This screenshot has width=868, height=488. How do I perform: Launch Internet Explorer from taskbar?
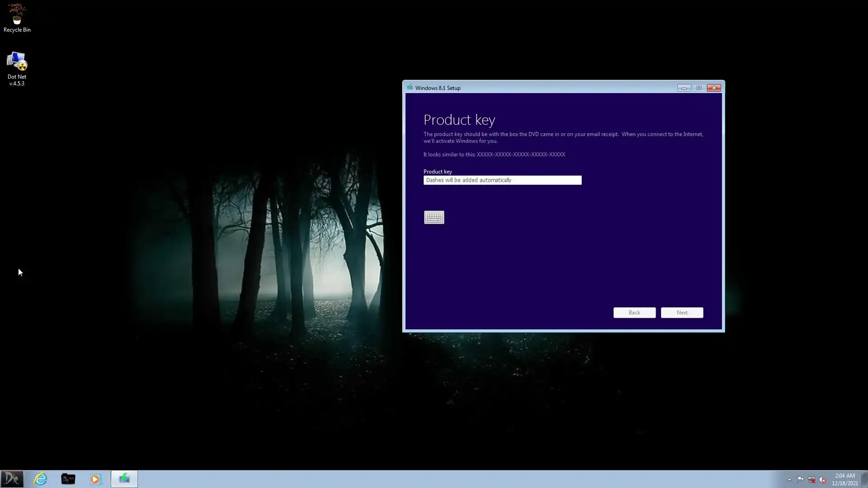(x=41, y=479)
